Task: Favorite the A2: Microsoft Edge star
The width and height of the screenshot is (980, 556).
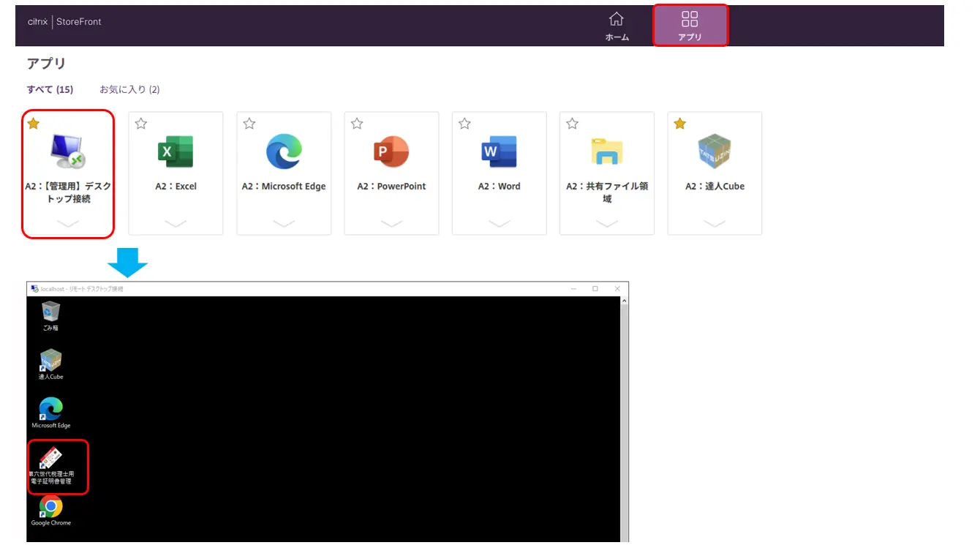Action: [x=249, y=124]
